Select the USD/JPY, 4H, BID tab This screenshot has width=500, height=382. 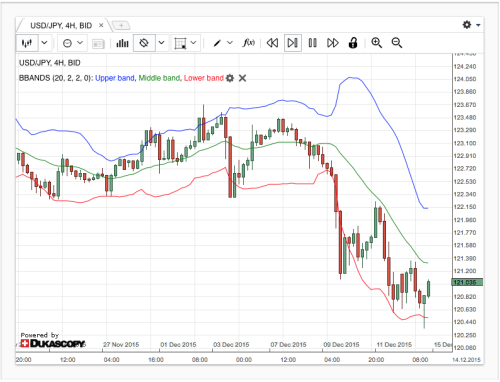click(x=61, y=26)
